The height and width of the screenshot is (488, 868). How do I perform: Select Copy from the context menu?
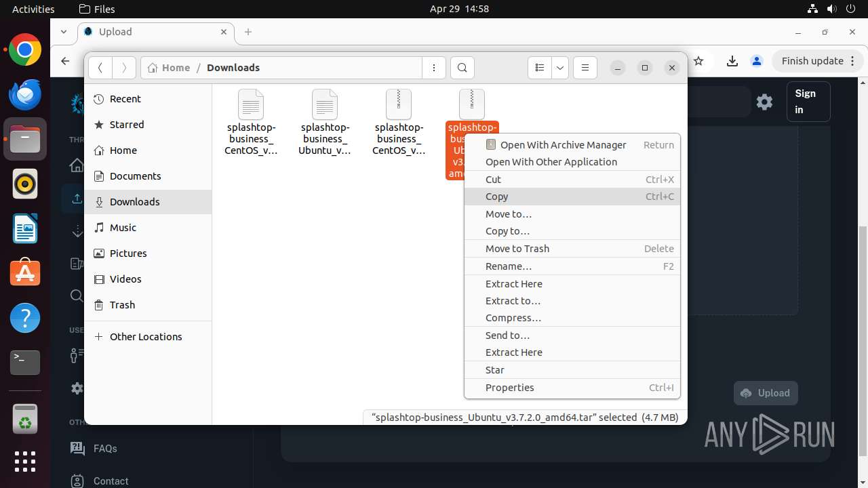click(x=572, y=197)
